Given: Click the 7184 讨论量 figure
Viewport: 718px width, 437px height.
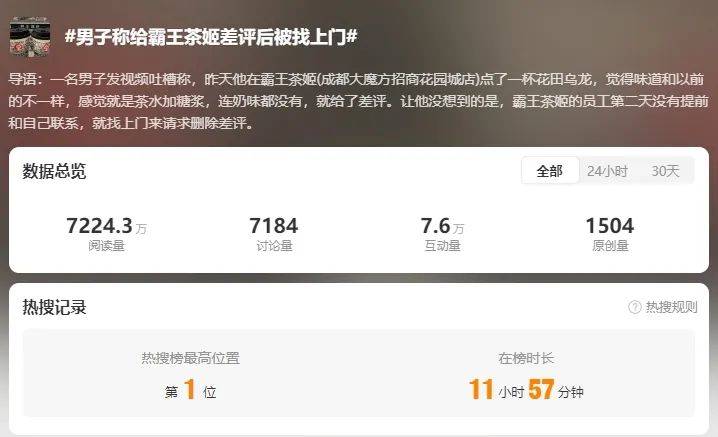Looking at the screenshot, I should point(274,226).
